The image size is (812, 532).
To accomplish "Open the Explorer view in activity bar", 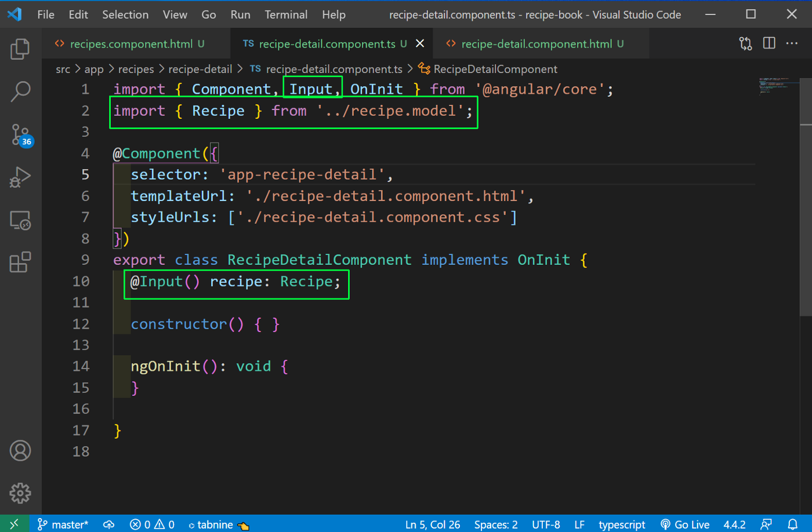I will click(x=20, y=49).
